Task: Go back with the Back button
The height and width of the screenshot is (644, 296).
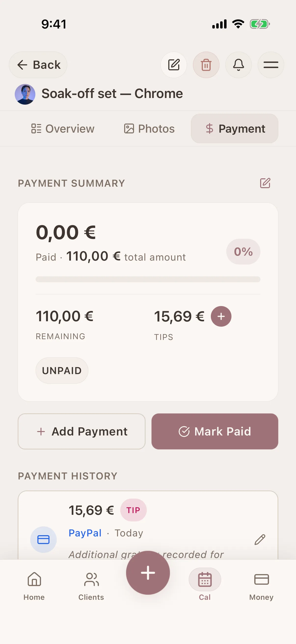Action: click(x=38, y=65)
